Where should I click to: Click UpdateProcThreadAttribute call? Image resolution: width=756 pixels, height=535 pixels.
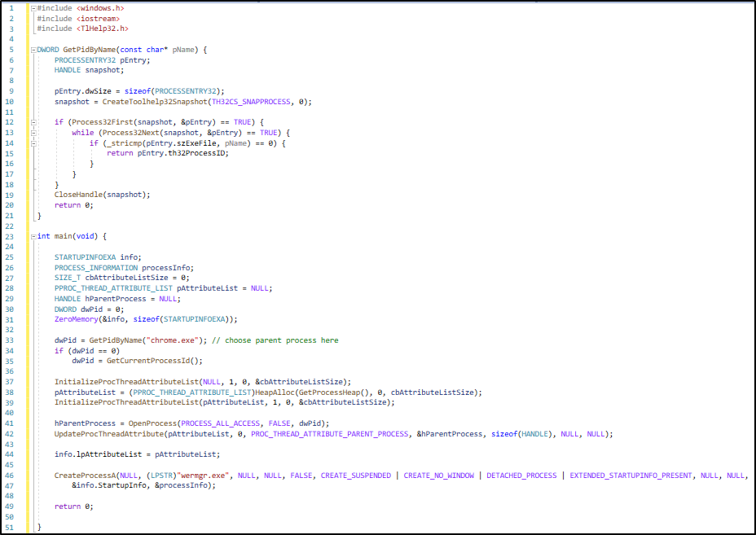pyautogui.click(x=109, y=434)
